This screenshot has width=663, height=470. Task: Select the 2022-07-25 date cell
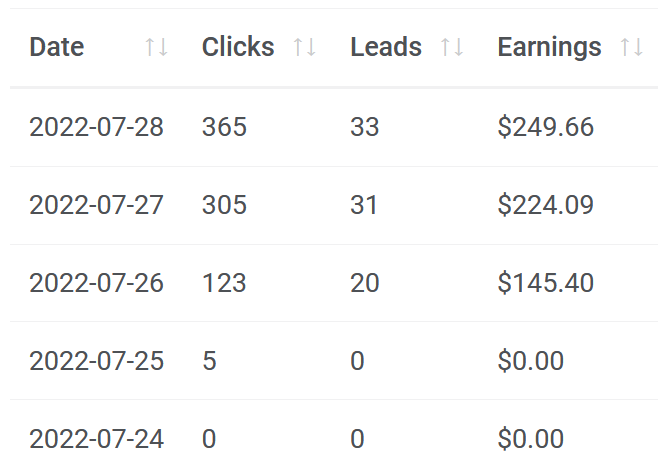(96, 361)
